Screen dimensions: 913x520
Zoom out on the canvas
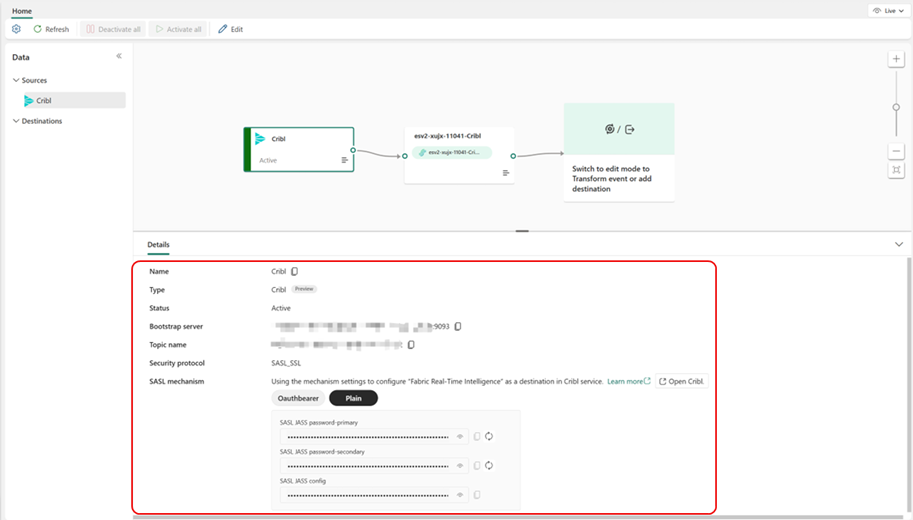pyautogui.click(x=896, y=151)
